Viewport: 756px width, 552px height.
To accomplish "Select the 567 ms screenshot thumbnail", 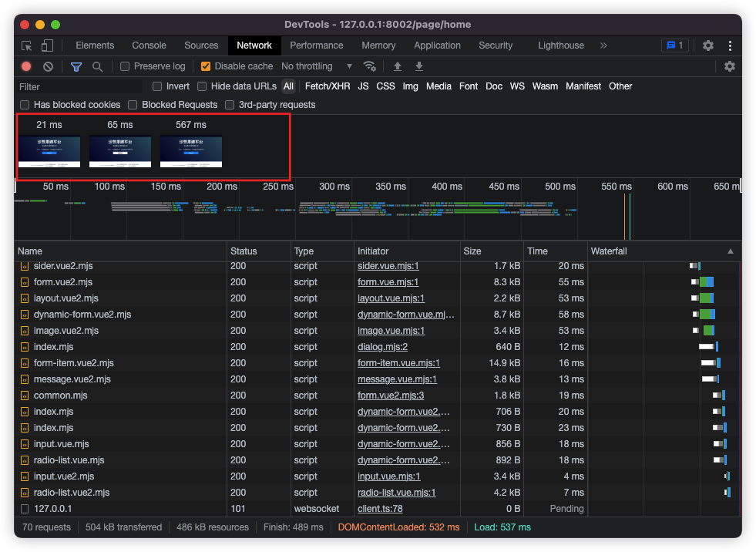I will pos(190,151).
